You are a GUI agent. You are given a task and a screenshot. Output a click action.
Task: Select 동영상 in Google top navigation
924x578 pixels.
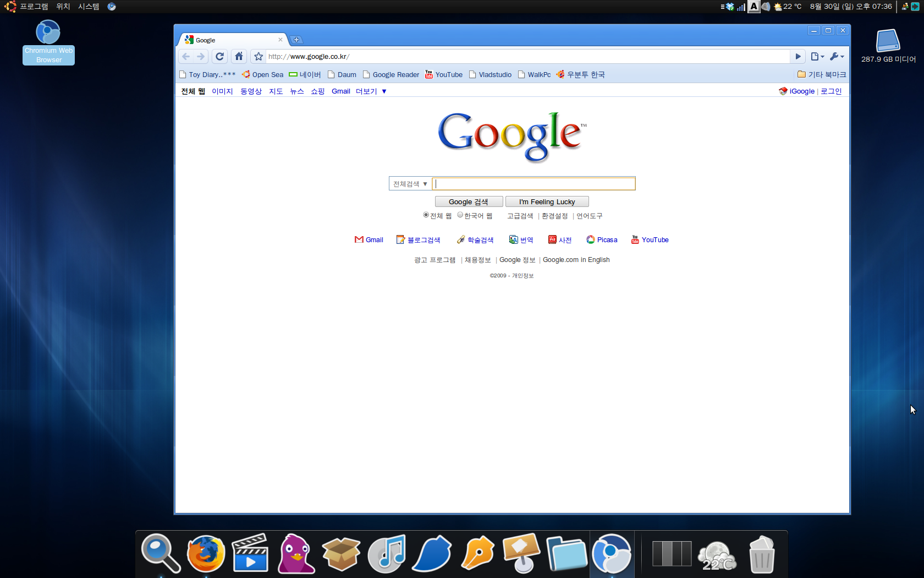pyautogui.click(x=251, y=91)
